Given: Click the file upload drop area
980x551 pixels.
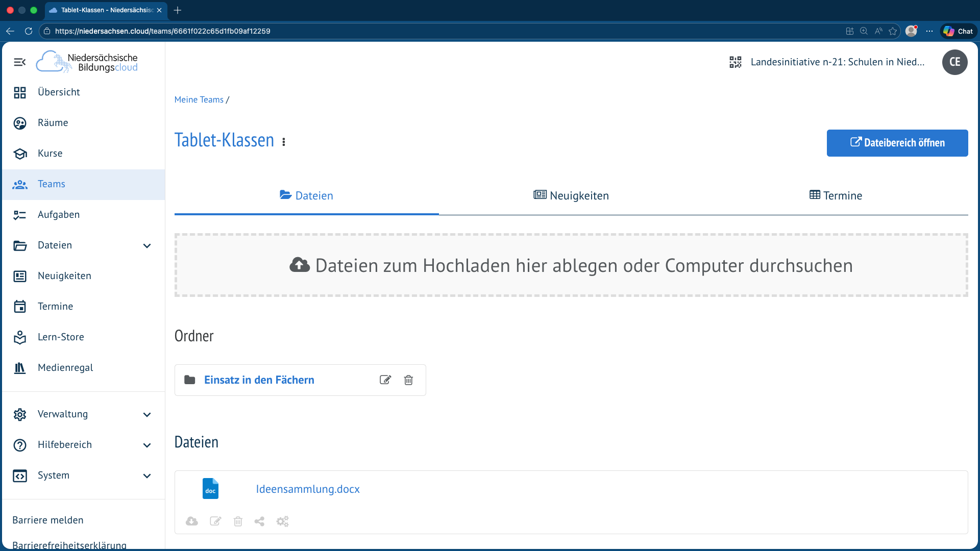Looking at the screenshot, I should tap(571, 265).
